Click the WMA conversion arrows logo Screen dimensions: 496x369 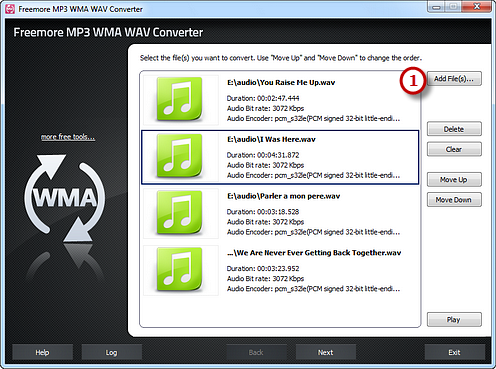pyautogui.click(x=65, y=198)
